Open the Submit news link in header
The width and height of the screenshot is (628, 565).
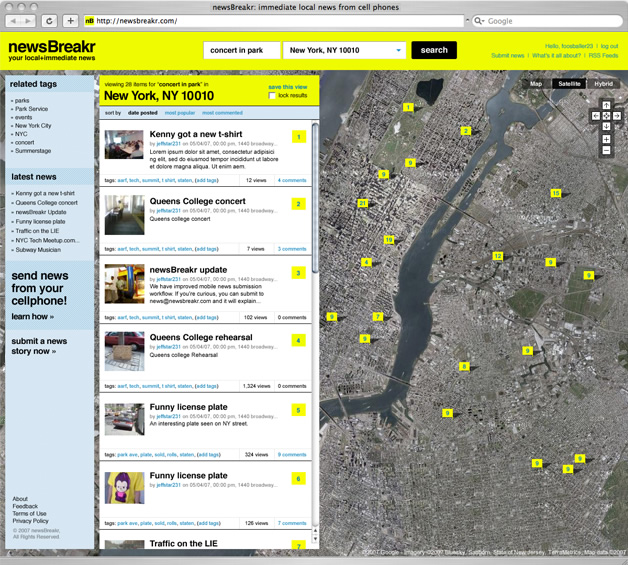(x=507, y=55)
